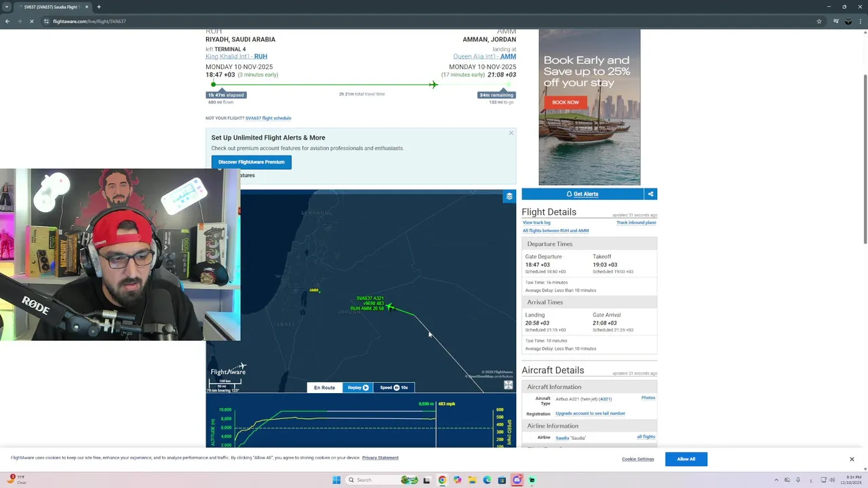The height and width of the screenshot is (488, 868).
Task: Open the Windows Start menu
Action: click(336, 480)
